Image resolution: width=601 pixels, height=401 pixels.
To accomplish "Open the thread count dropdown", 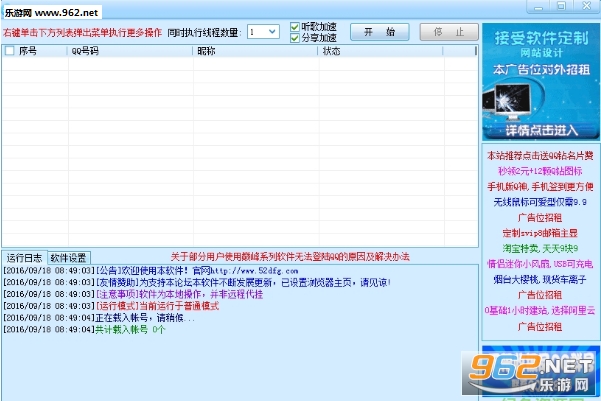I will pyautogui.click(x=263, y=32).
